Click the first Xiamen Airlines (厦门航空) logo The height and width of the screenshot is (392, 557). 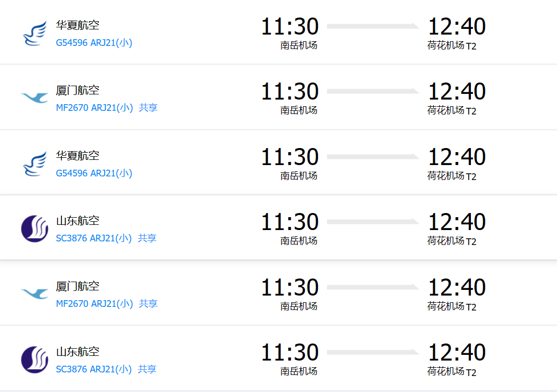point(35,97)
